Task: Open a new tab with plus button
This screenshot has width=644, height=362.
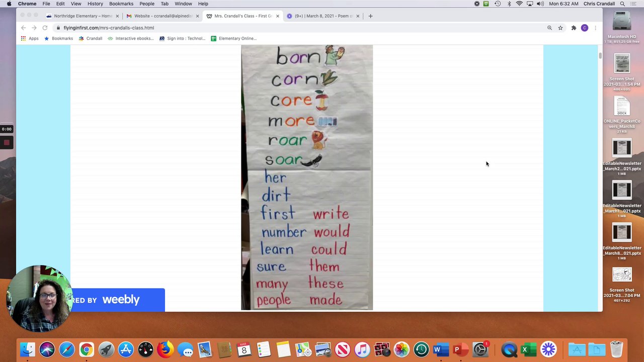Action: coord(370,16)
